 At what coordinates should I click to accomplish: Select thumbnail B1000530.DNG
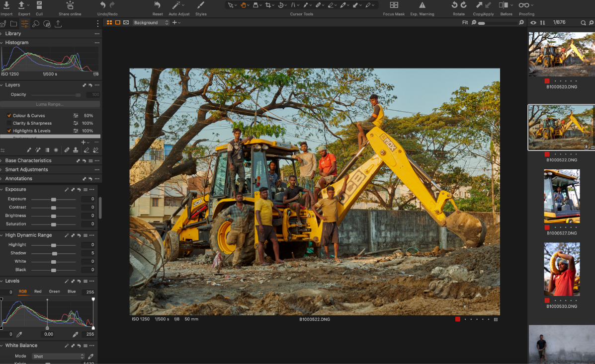(562, 269)
